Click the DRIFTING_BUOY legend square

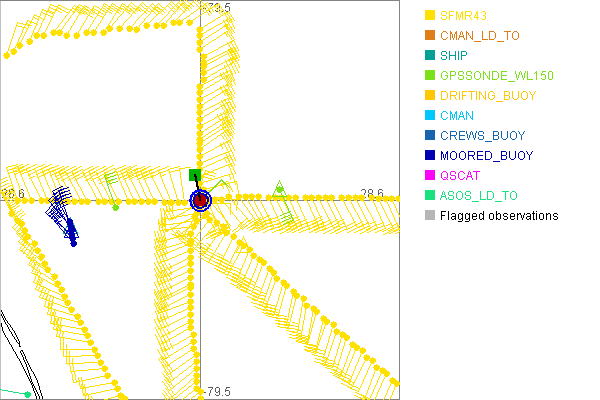click(x=430, y=96)
